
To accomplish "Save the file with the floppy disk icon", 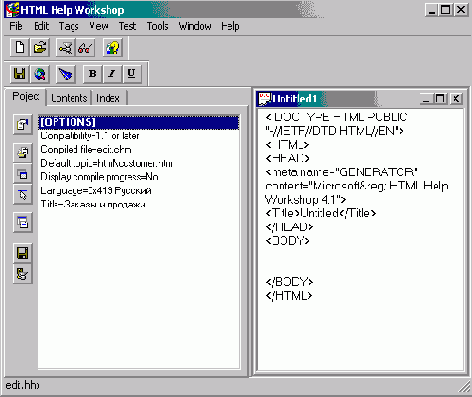I will click(x=20, y=74).
